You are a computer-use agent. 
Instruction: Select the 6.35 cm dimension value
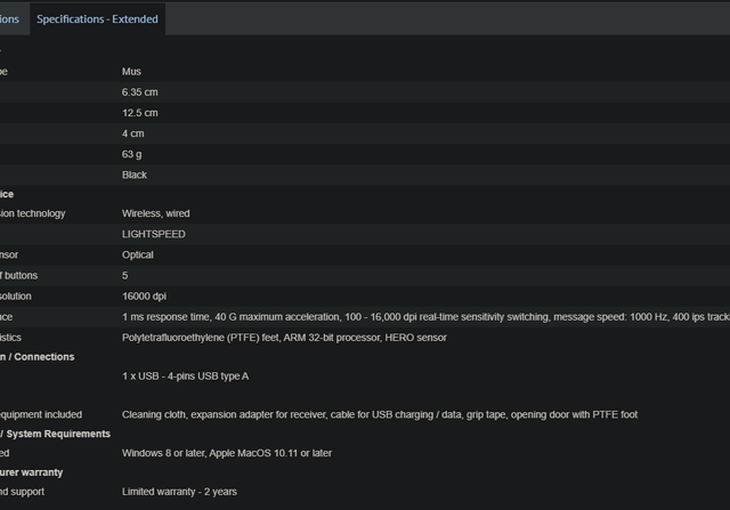[140, 92]
